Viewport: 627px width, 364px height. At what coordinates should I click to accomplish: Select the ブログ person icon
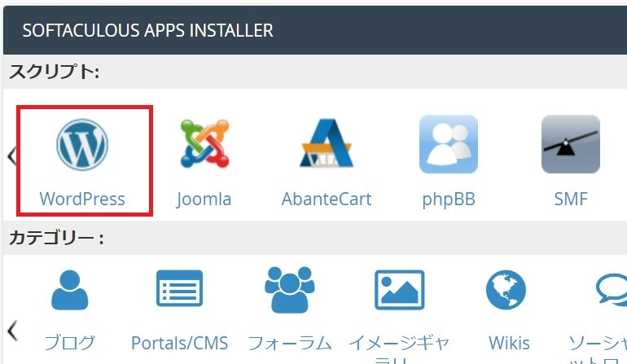pos(69,290)
